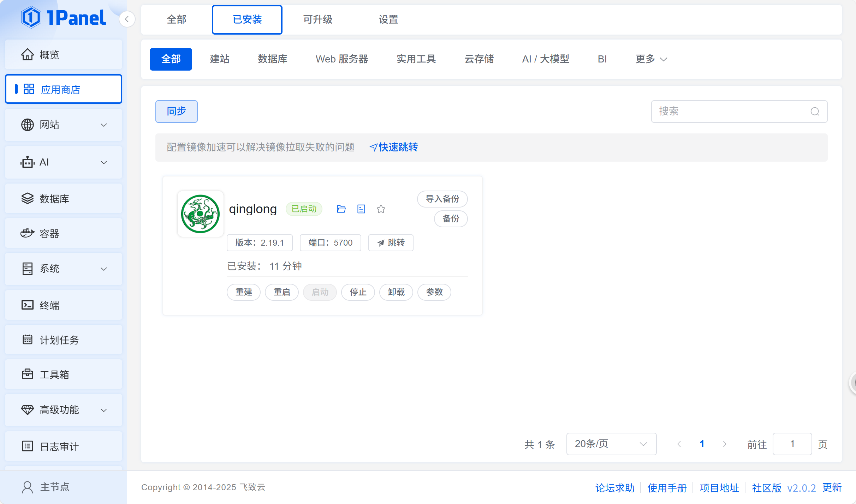Expand the 高级功能 sidebar menu
856x504 pixels.
64,410
